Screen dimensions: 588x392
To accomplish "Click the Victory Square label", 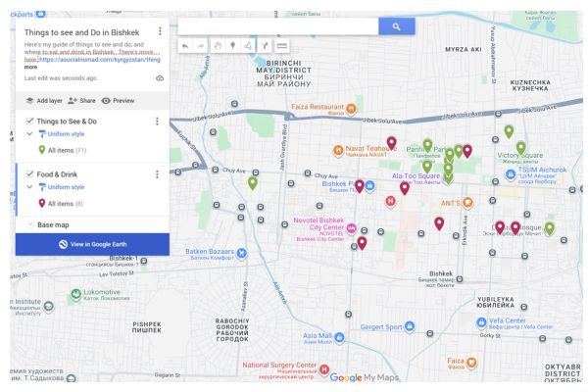I will coord(519,155).
